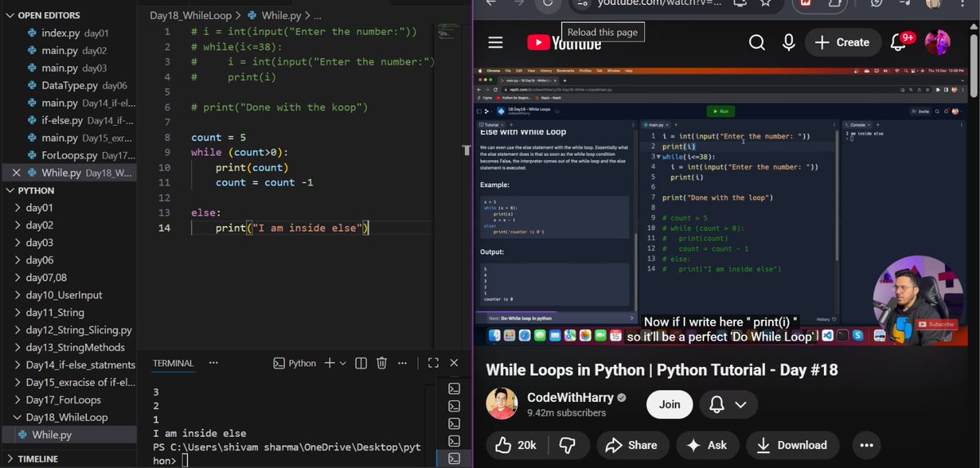Image resolution: width=980 pixels, height=468 pixels.
Task: Bookmark this page with star icon
Action: point(765,3)
